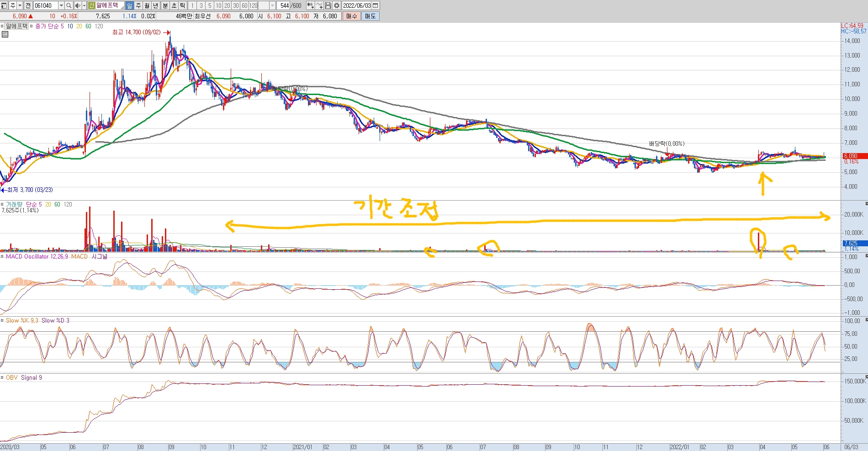Select the 초 second period button
Screen dimensions: 868x451
point(174,5)
